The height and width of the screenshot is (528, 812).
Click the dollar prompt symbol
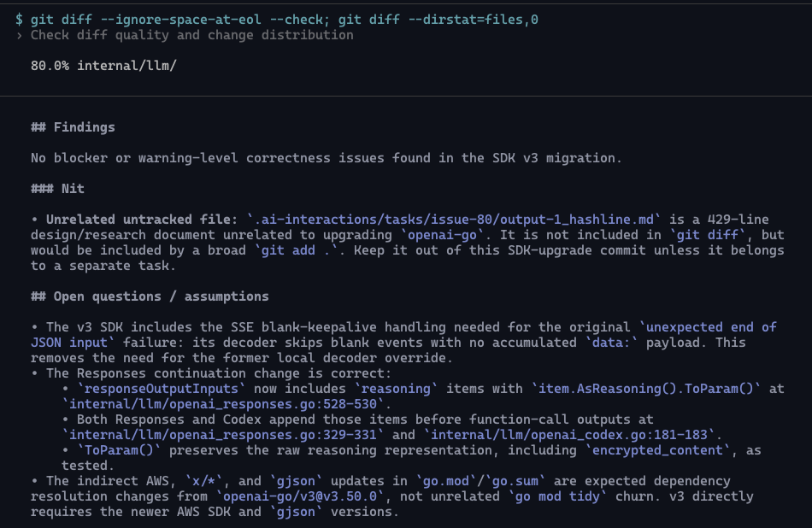[x=19, y=20]
